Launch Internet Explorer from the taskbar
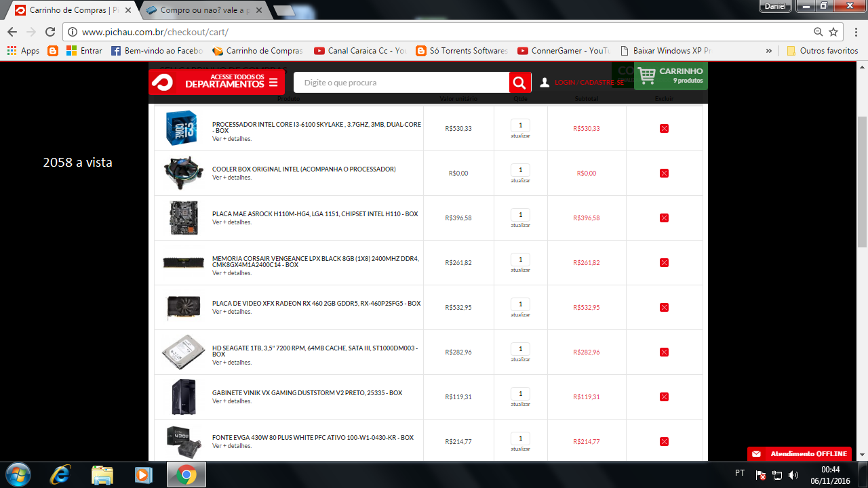Image resolution: width=868 pixels, height=488 pixels. click(60, 474)
